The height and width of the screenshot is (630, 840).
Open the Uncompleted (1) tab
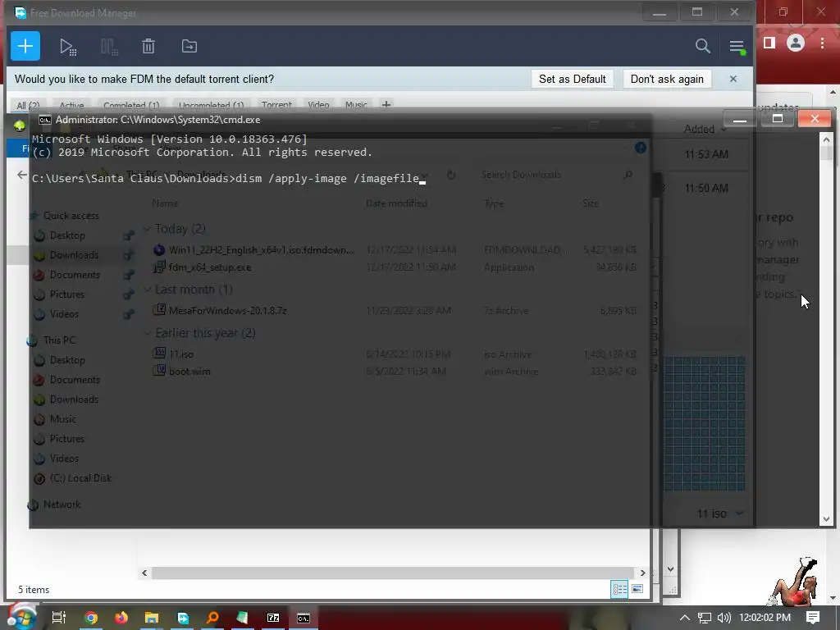(211, 105)
